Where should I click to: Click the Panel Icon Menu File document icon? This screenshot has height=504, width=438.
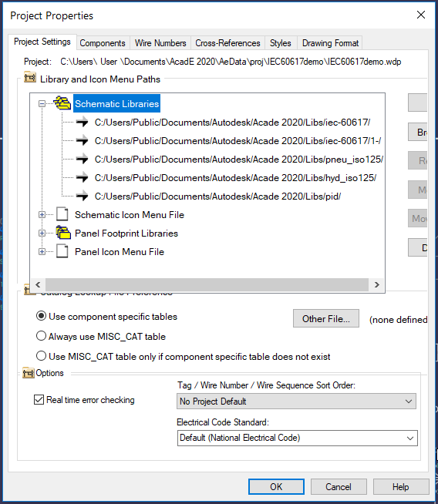(x=62, y=251)
